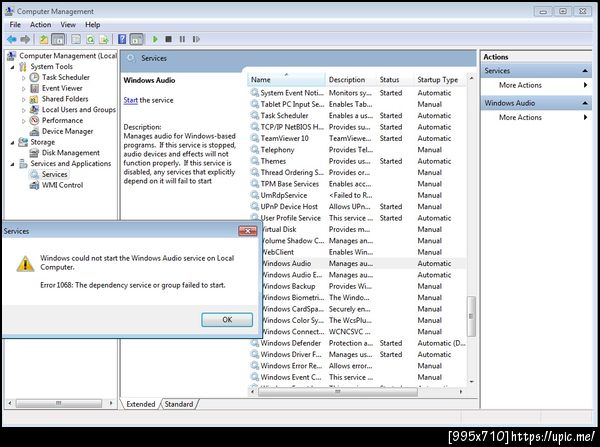Select the Telephony service row
This screenshot has width=600, height=447.
pyautogui.click(x=358, y=150)
